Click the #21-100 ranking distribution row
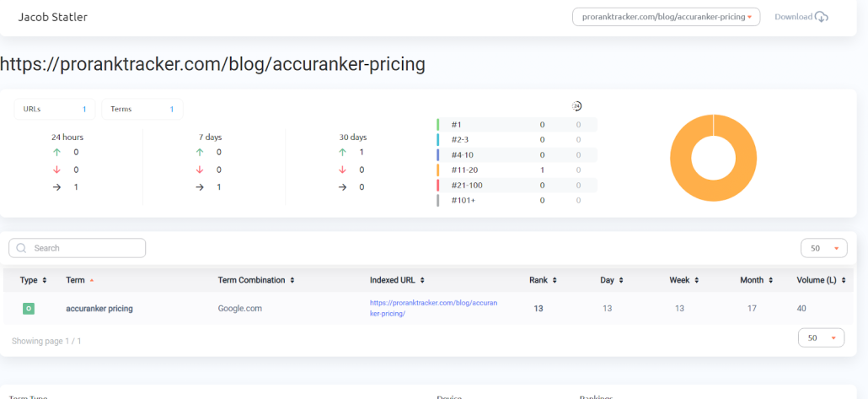The width and height of the screenshot is (868, 399). [x=517, y=185]
